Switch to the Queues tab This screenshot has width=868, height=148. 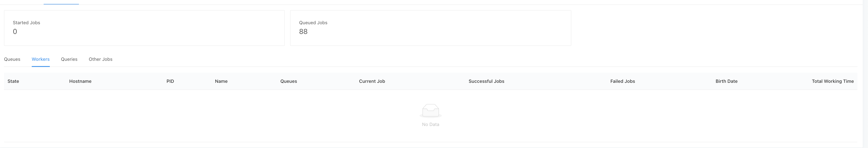pyautogui.click(x=12, y=59)
